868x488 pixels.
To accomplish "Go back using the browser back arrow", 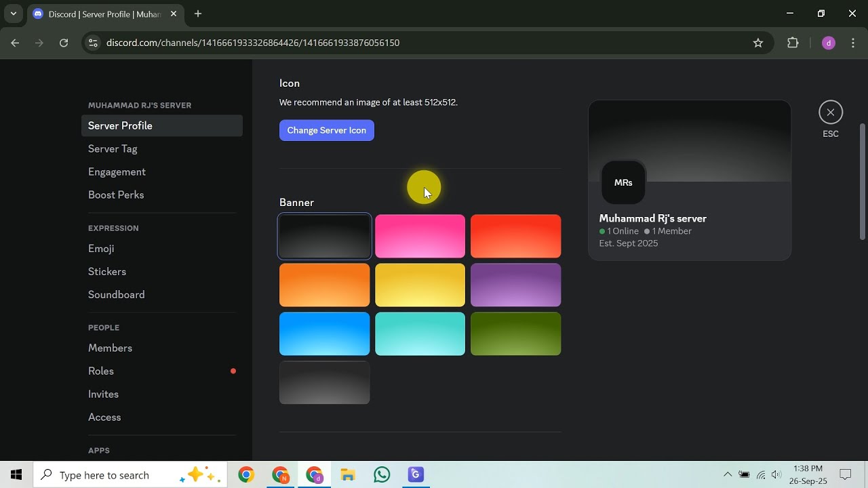I will [x=15, y=43].
